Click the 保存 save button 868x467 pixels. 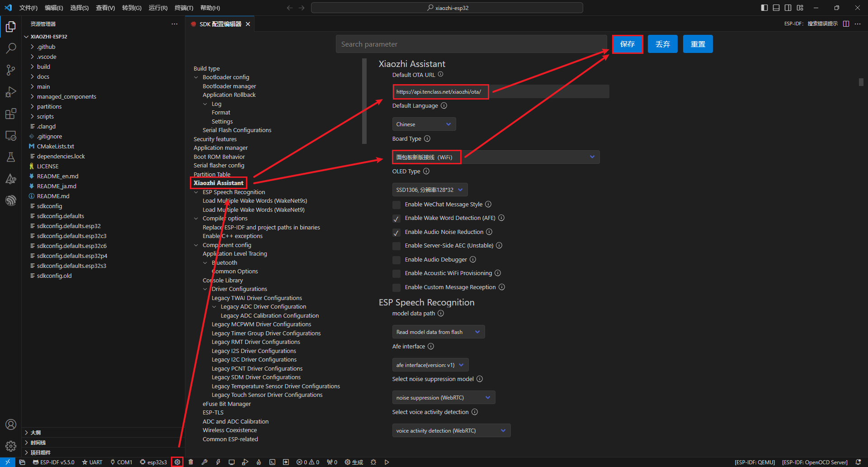tap(627, 44)
